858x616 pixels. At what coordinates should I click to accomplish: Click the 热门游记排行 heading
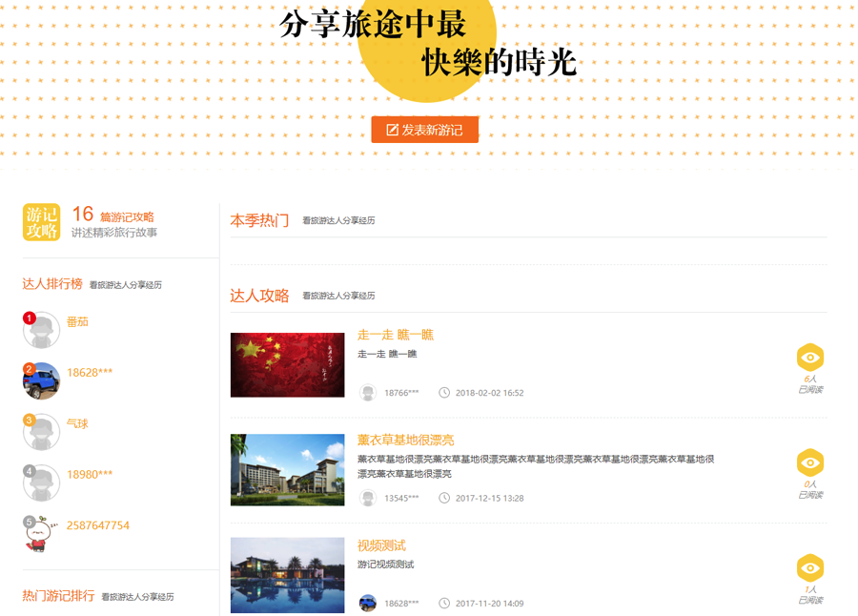point(58,596)
